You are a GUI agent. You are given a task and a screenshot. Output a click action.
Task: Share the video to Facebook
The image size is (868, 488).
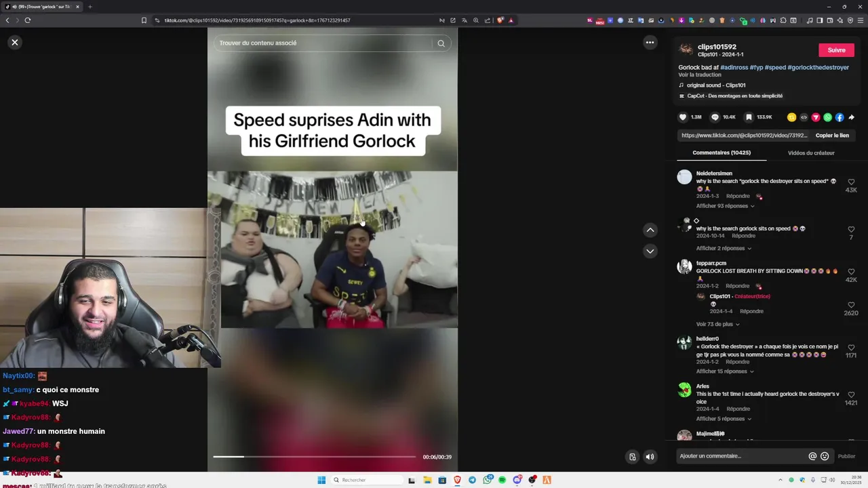[x=840, y=117]
